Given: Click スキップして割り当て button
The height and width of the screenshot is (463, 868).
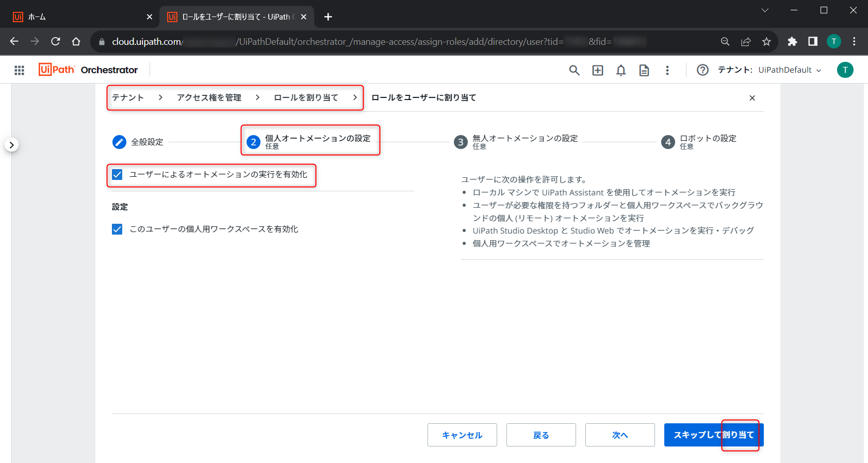Looking at the screenshot, I should coord(714,435).
